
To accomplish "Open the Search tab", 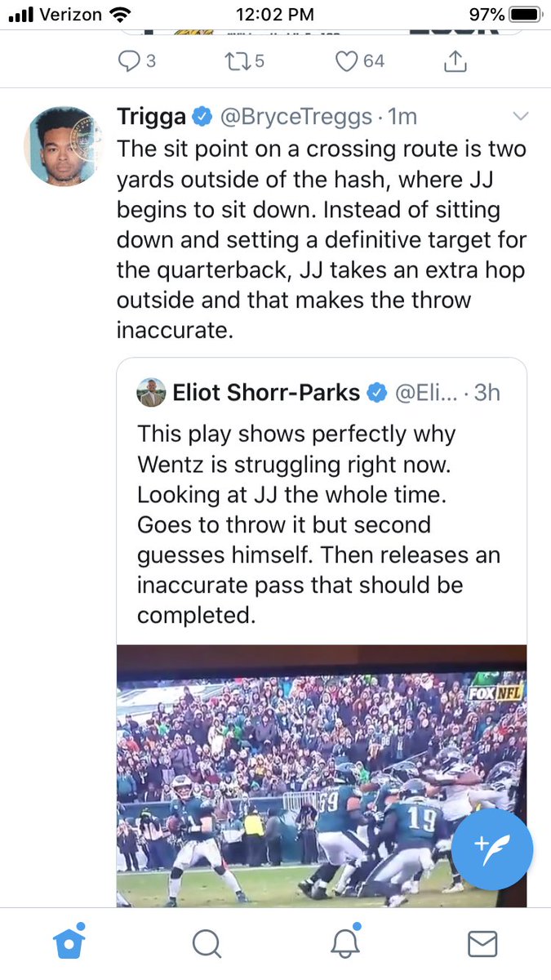I will tap(207, 944).
